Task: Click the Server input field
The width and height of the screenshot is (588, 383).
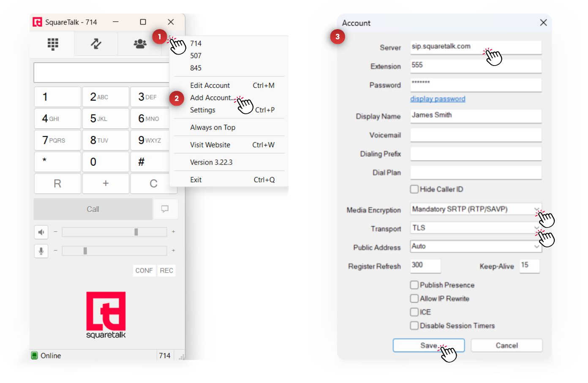Action: (475, 47)
